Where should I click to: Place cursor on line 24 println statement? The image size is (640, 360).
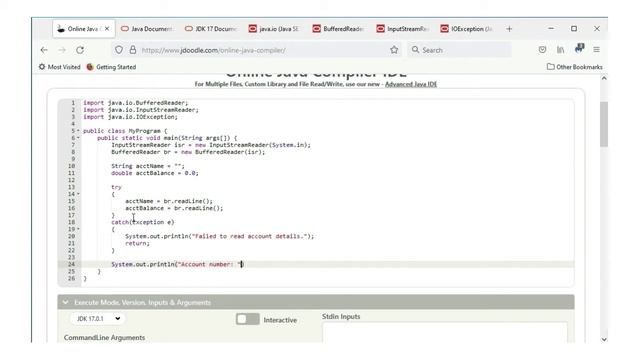pyautogui.click(x=177, y=264)
